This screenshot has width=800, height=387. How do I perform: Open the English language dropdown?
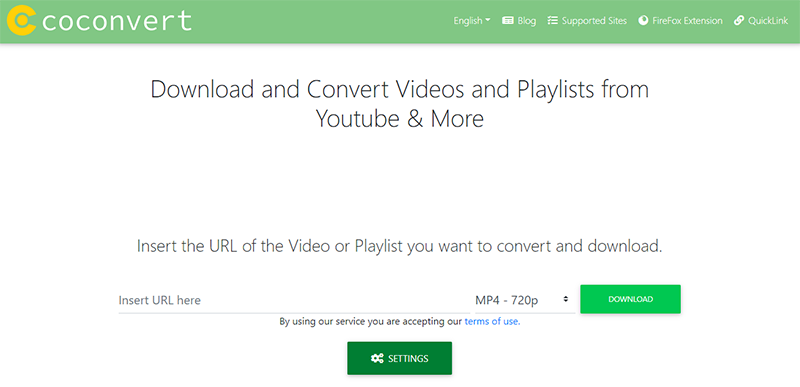[x=471, y=21]
